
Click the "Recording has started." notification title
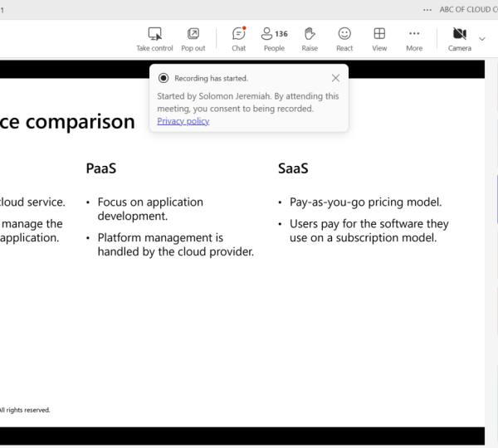point(208,78)
